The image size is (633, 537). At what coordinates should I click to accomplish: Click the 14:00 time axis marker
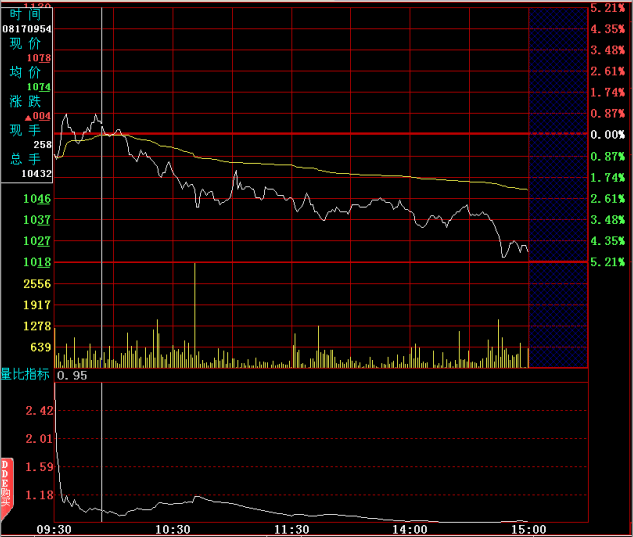[x=410, y=528]
